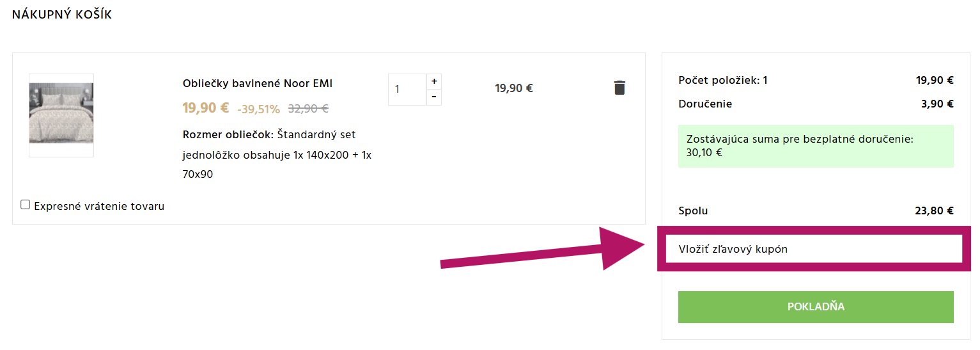Increase quantity with the plus button
This screenshot has width=980, height=350.
point(434,81)
